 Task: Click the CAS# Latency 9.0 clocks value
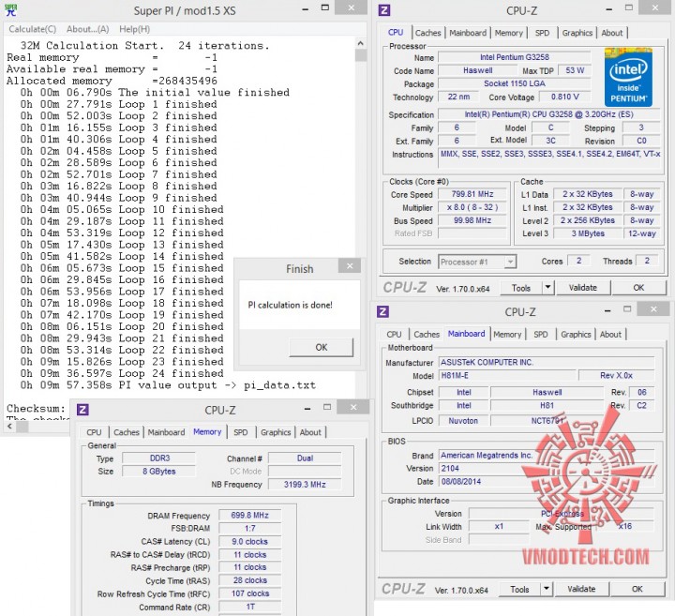click(249, 542)
